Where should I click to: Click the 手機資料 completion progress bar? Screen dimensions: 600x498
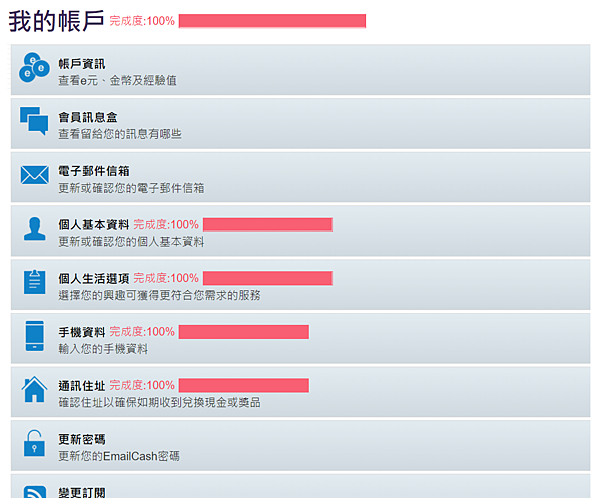coord(244,332)
